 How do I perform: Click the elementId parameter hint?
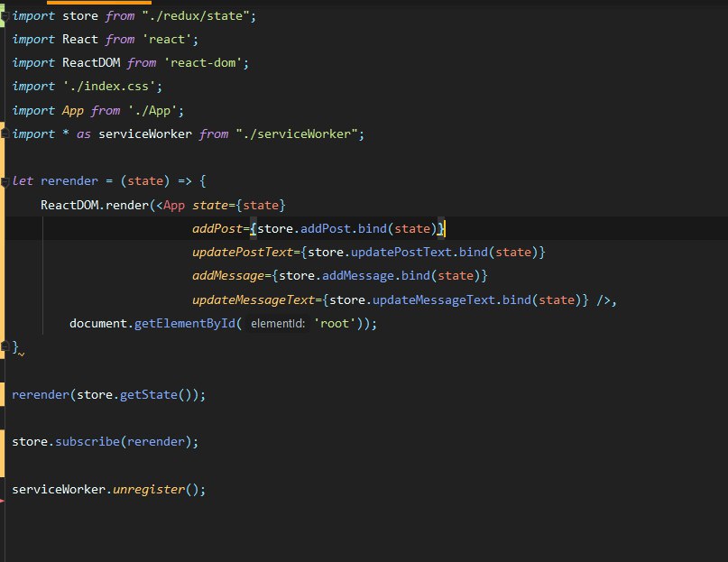pos(278,324)
